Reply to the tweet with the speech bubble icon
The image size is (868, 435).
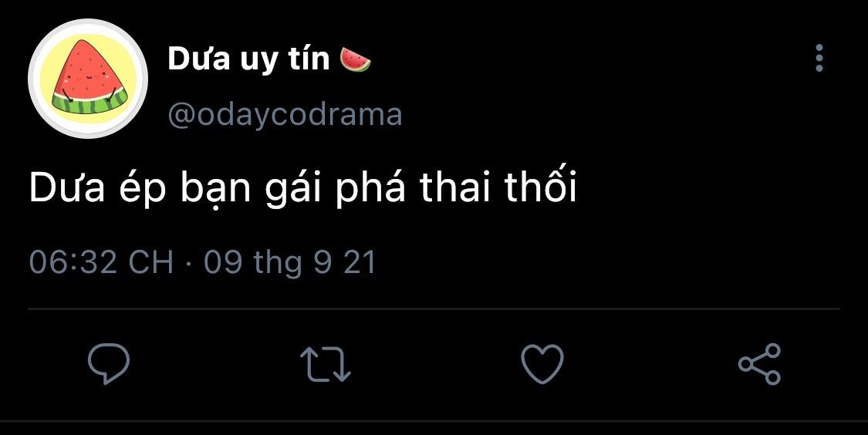[109, 363]
